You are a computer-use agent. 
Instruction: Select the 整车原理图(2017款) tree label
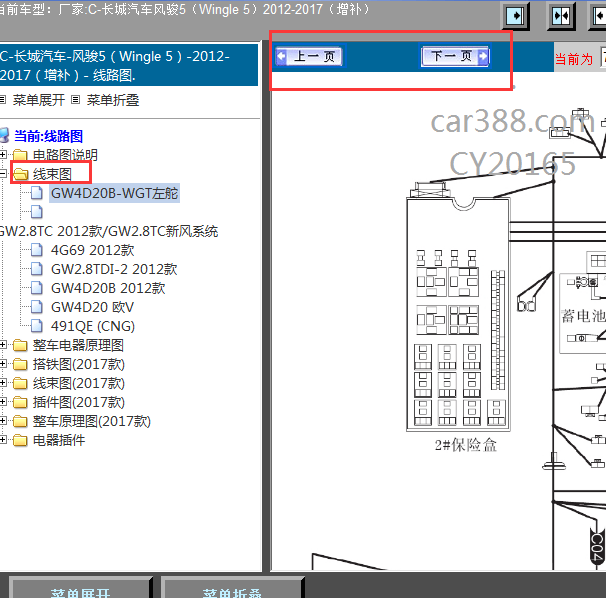(x=92, y=421)
